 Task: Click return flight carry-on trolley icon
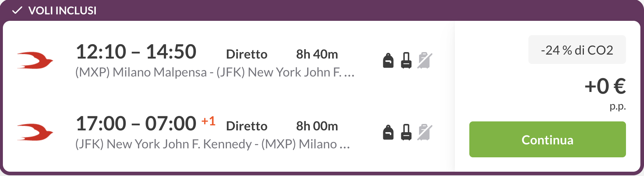click(406, 132)
